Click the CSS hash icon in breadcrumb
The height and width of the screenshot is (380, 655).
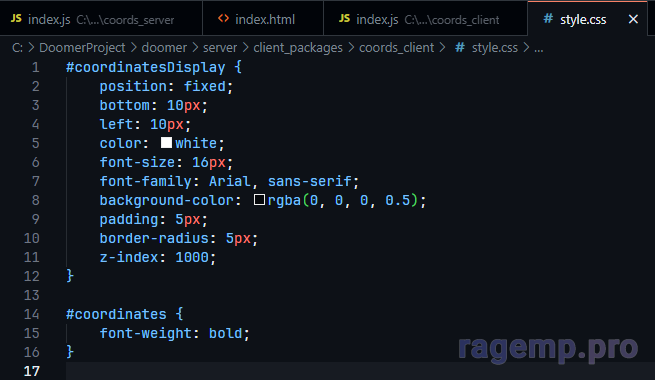coord(460,48)
